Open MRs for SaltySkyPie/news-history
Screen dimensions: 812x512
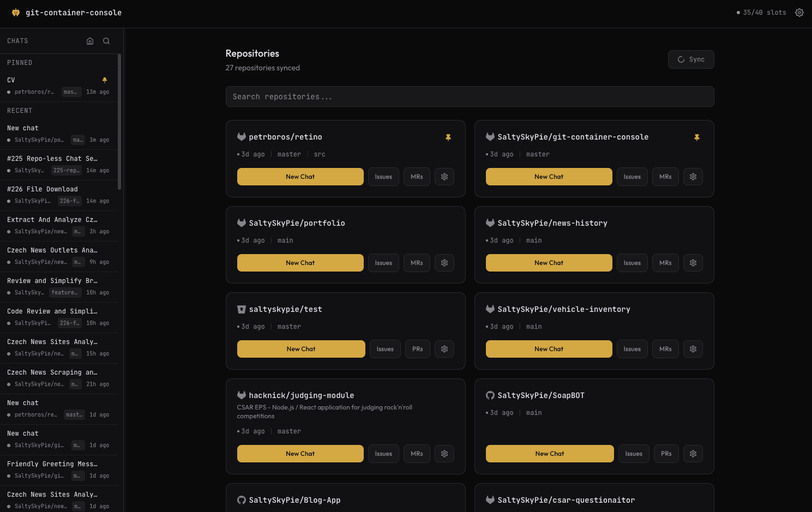(665, 263)
